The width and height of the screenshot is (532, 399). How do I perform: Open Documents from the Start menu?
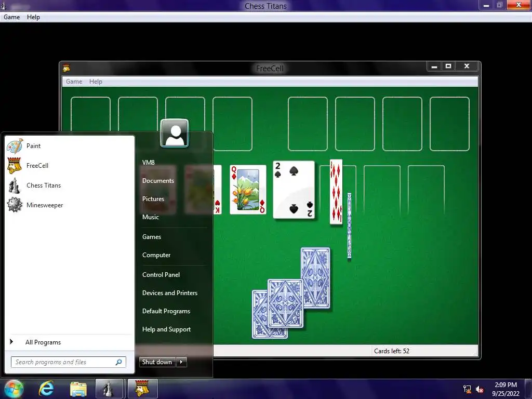click(158, 180)
